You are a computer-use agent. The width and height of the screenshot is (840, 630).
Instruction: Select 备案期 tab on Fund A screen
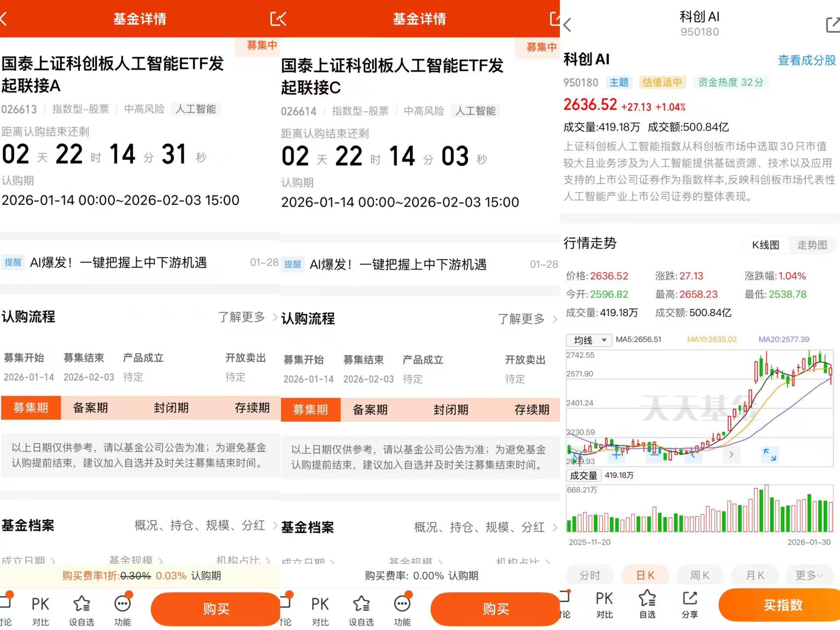pos(90,408)
